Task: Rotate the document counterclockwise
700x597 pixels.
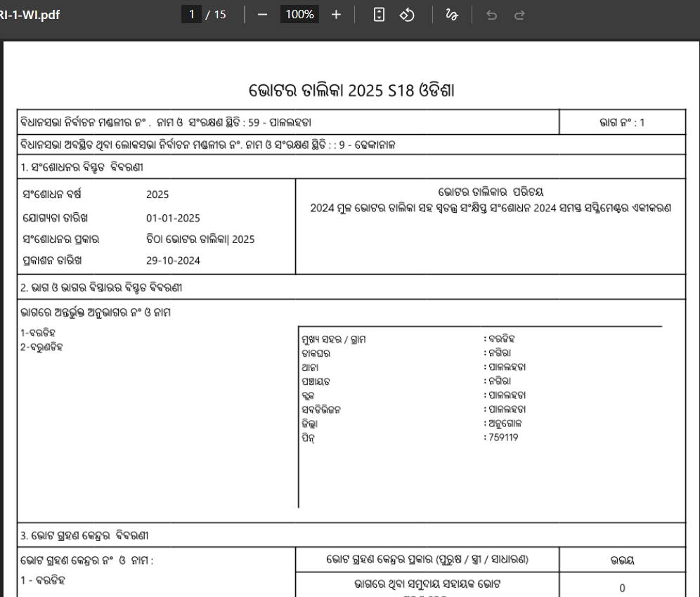Action: (407, 15)
